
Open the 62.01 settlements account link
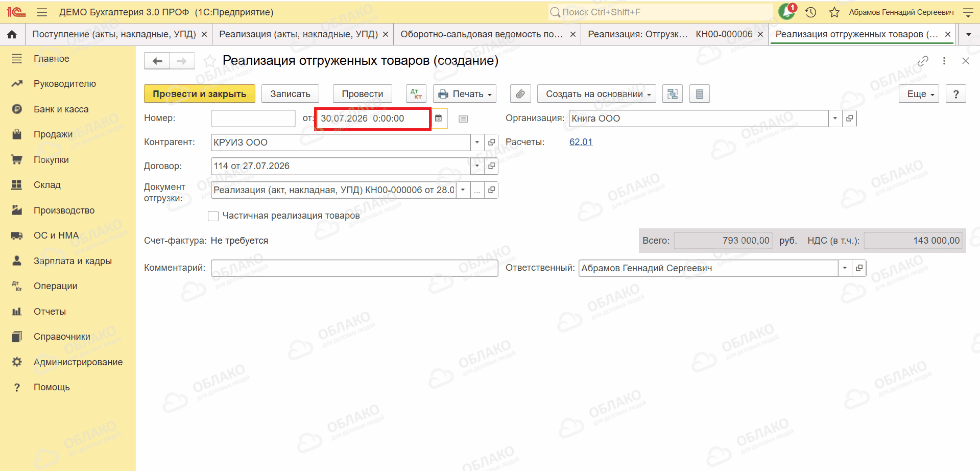pyautogui.click(x=581, y=142)
